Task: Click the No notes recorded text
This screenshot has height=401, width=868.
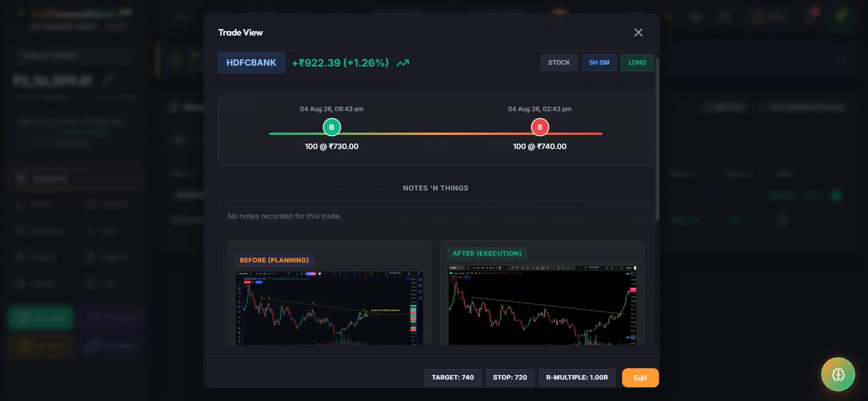Action: pyautogui.click(x=285, y=216)
